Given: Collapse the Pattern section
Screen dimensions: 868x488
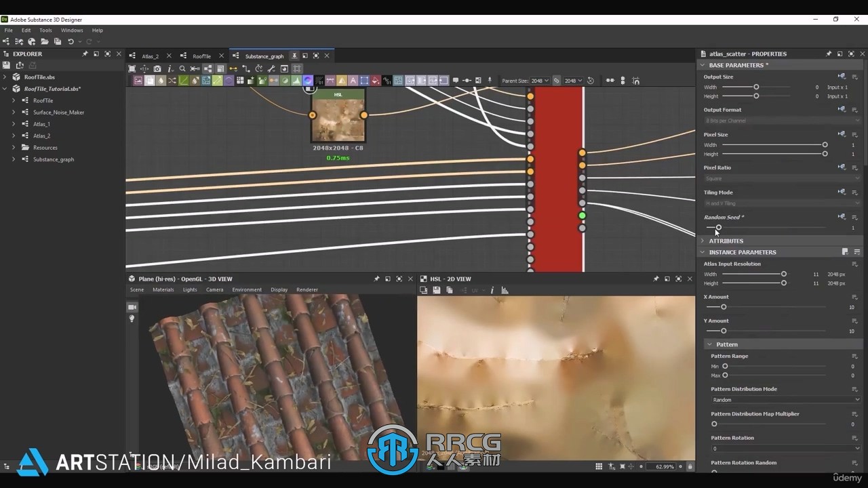Looking at the screenshot, I should pyautogui.click(x=709, y=344).
